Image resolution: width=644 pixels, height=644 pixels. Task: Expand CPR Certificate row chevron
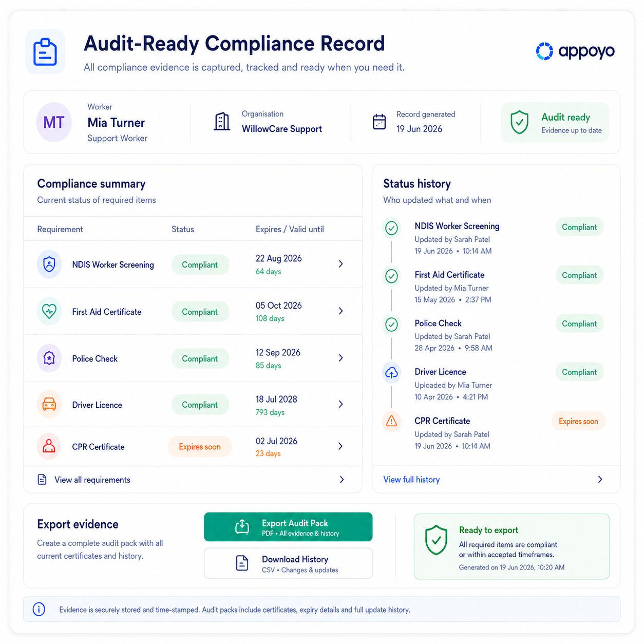click(341, 446)
